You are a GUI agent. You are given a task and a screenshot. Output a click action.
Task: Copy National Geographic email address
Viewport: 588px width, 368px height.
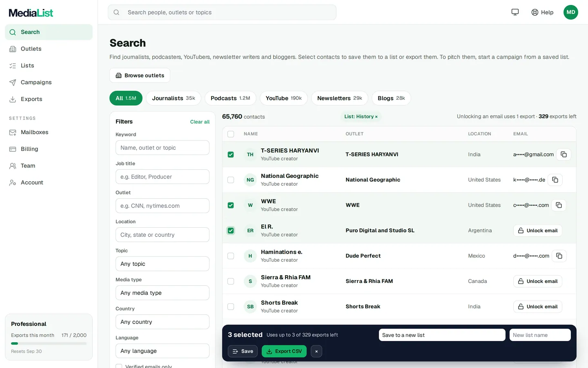point(555,180)
